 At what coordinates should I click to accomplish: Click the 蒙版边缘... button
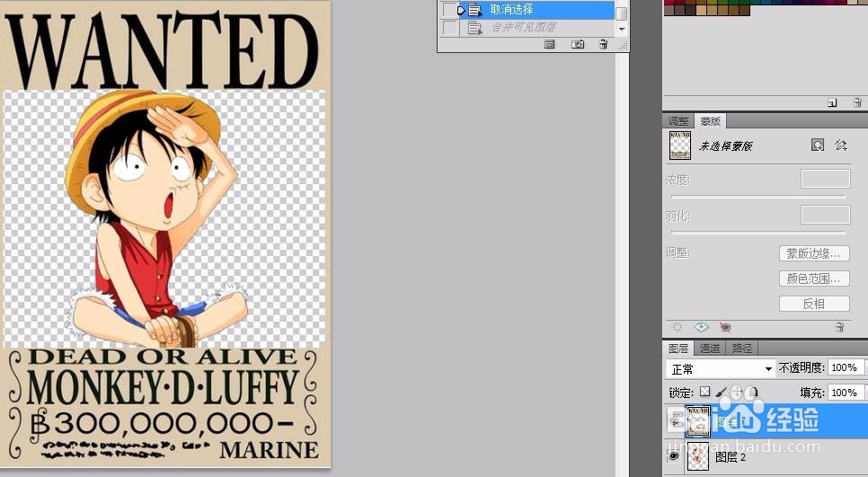click(x=814, y=253)
